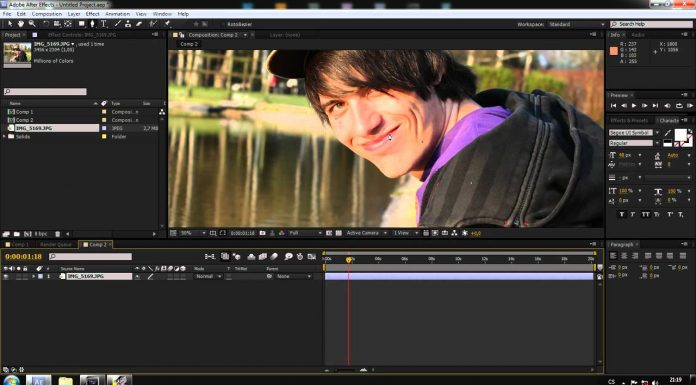696x385 pixels.
Task: Select the Clone Stamp tool
Action: pyautogui.click(x=128, y=24)
